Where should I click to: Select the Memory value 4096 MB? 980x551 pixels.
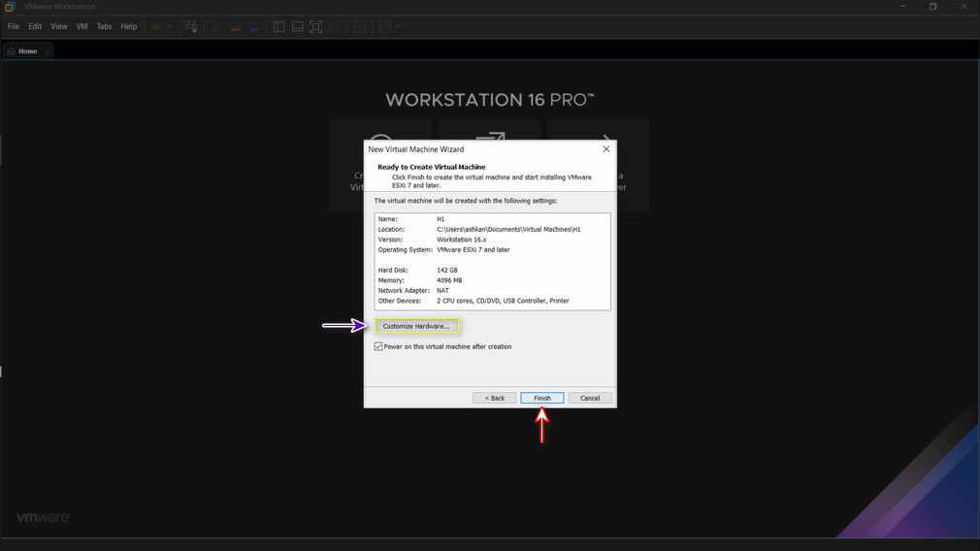point(449,280)
